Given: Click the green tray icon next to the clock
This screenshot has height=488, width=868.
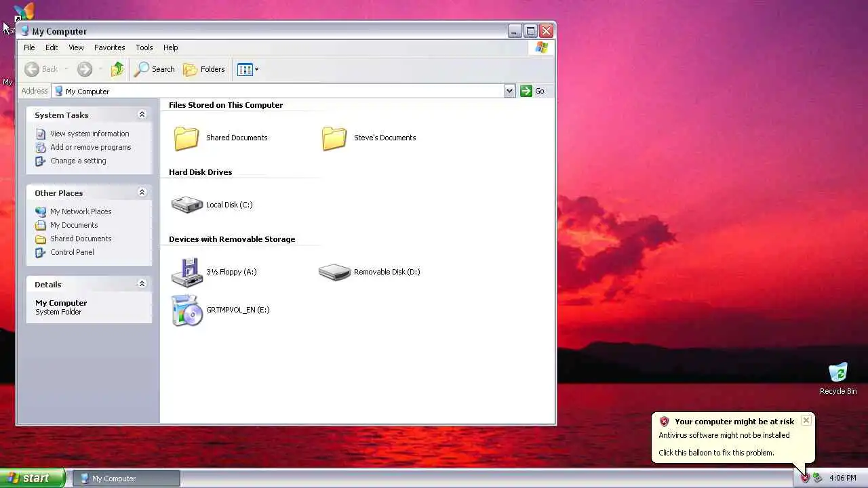Looking at the screenshot, I should pos(818,478).
